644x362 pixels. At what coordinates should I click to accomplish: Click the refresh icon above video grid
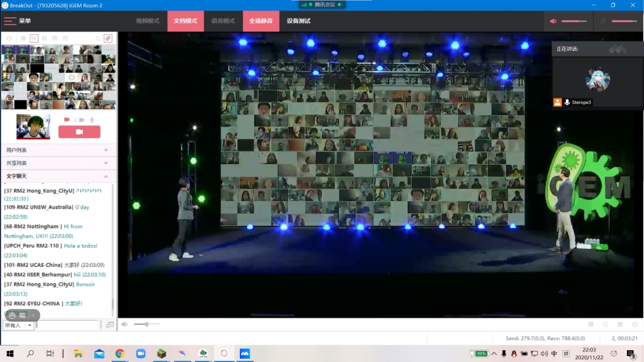click(x=98, y=39)
